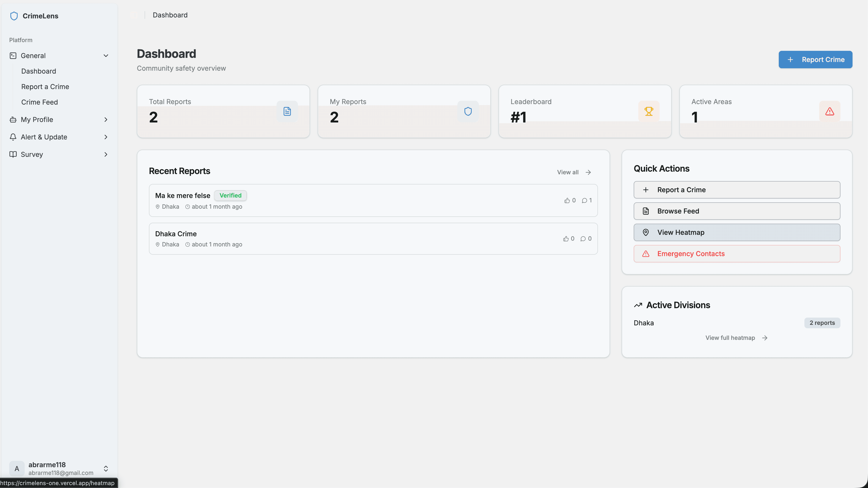Collapse the General section chevron
This screenshot has height=488, width=868.
click(x=106, y=56)
